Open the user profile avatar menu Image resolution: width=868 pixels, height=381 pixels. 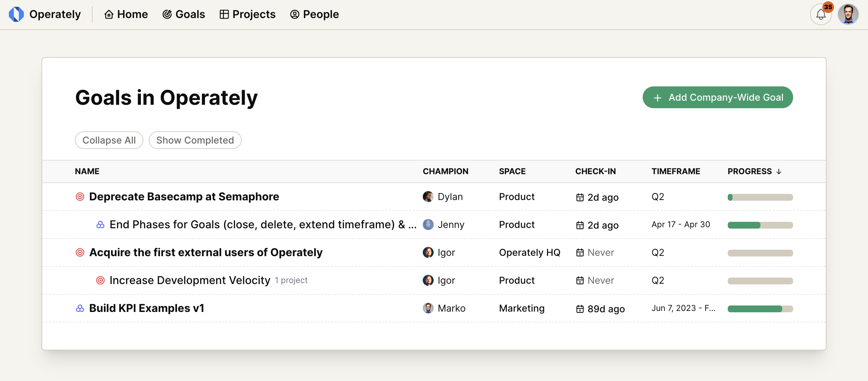[848, 15]
